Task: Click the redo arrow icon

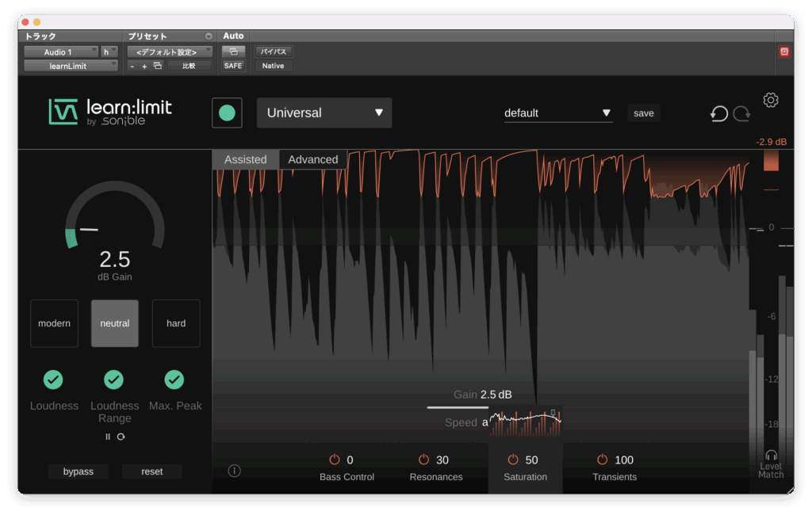Action: pos(741,113)
